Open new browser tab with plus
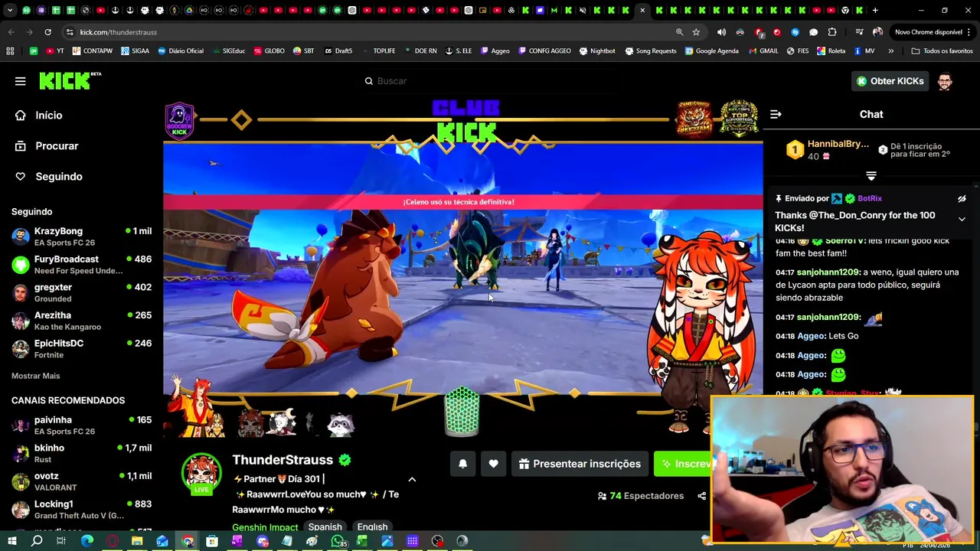Image resolution: width=980 pixels, height=551 pixels. click(875, 11)
